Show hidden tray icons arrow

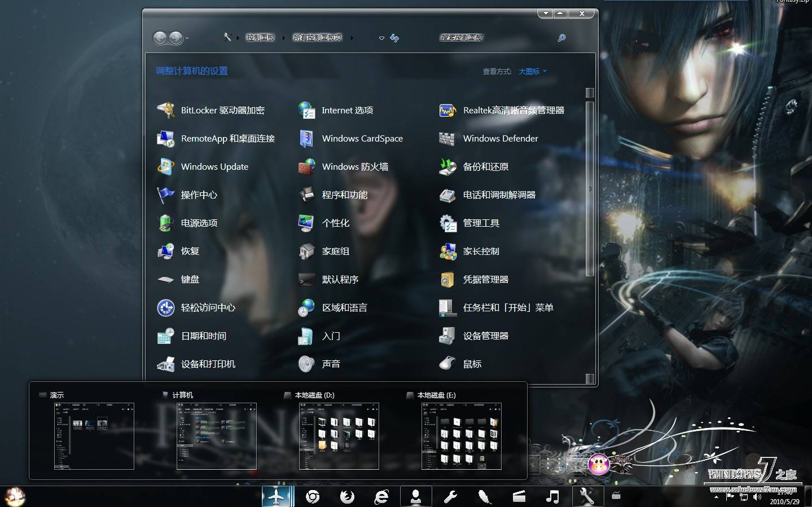click(x=717, y=497)
